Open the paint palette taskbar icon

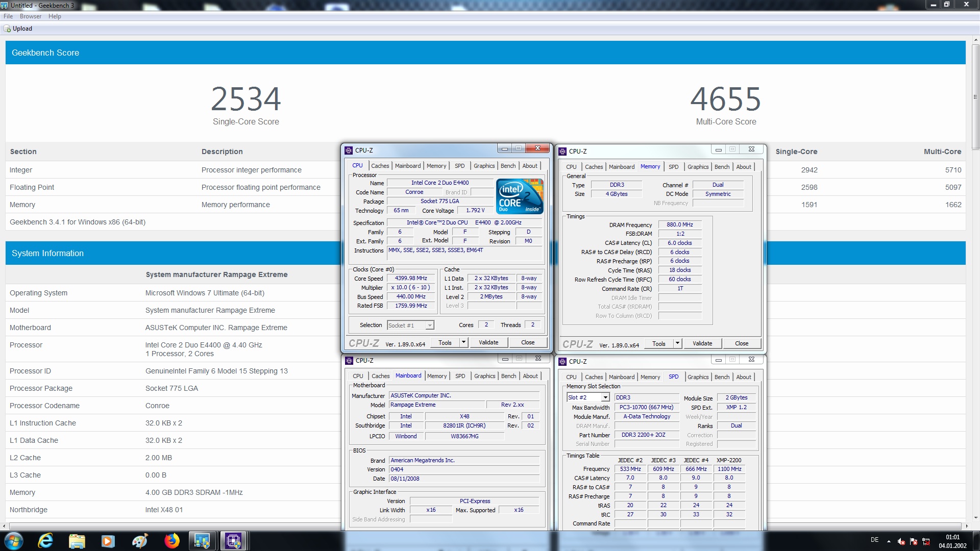tap(140, 541)
